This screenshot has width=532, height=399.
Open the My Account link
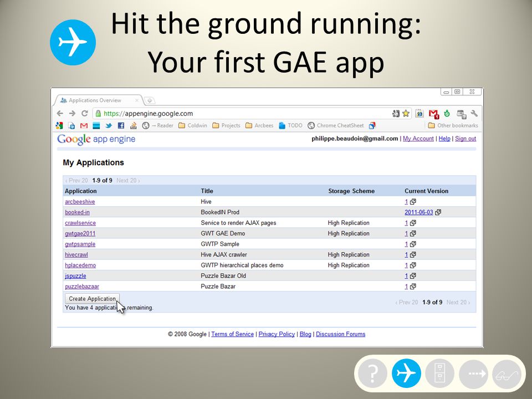point(418,139)
